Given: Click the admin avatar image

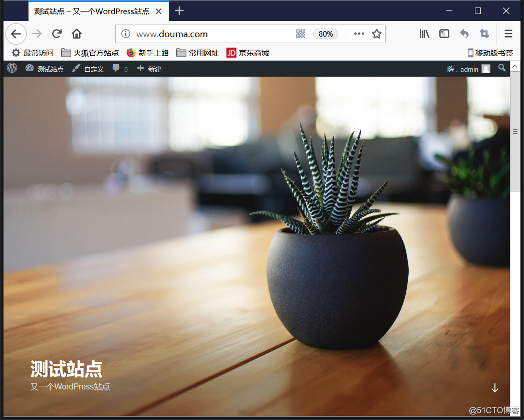Looking at the screenshot, I should [486, 69].
